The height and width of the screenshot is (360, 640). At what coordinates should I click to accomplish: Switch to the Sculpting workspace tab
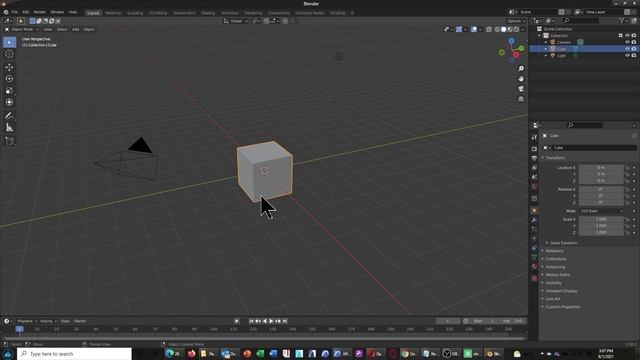[x=135, y=13]
